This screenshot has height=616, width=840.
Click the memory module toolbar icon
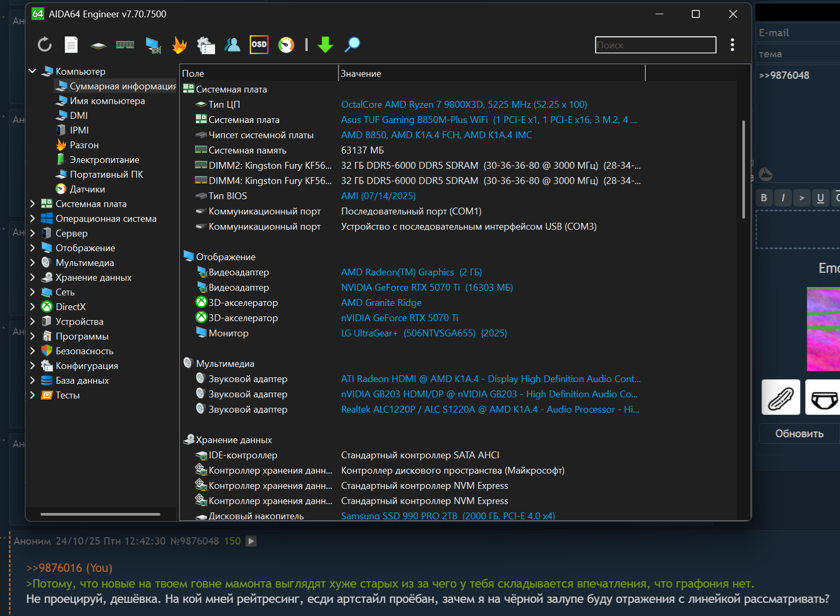pos(125,45)
